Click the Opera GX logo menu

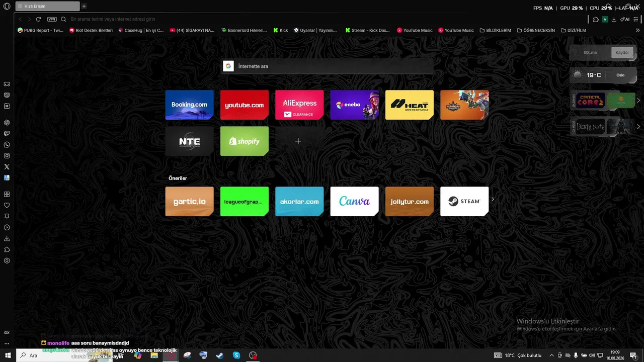tap(7, 6)
